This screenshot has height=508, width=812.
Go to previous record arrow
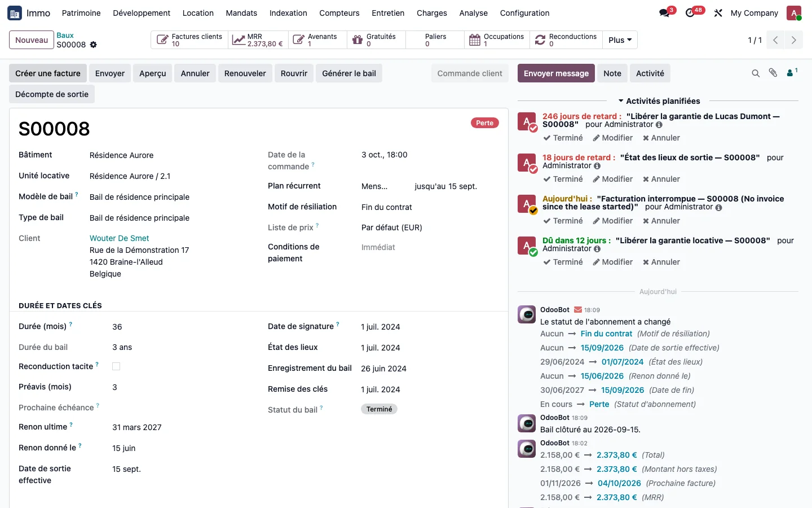coord(775,40)
